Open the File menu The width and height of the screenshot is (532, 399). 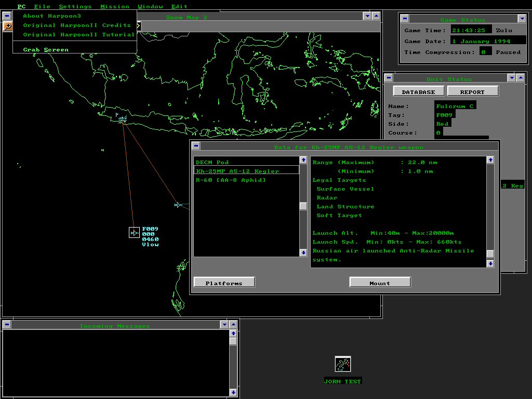click(42, 6)
